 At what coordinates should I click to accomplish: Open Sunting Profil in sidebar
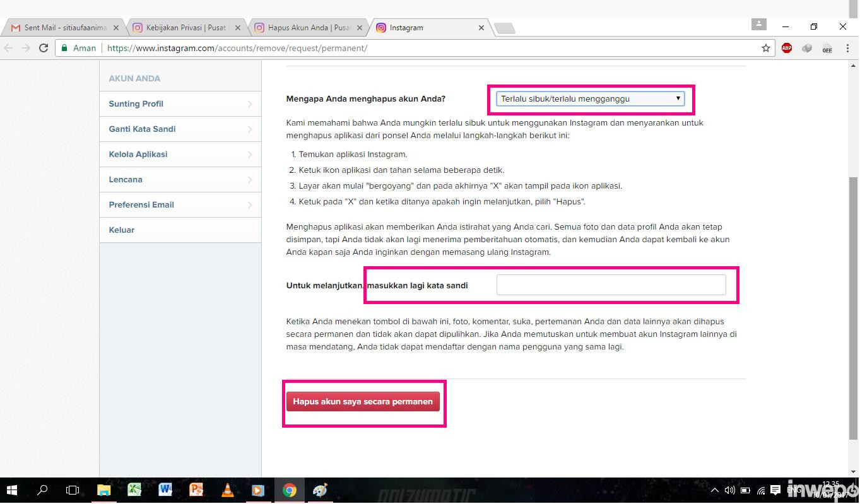180,104
